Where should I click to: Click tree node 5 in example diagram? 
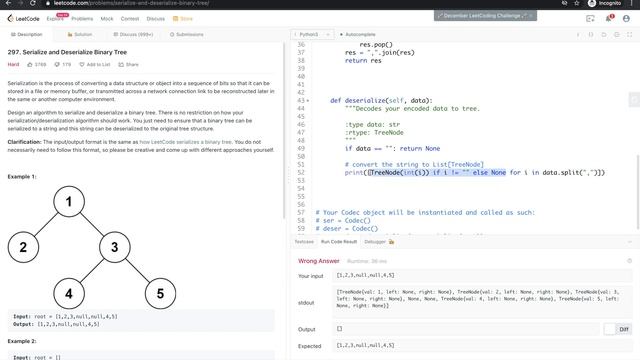160,293
